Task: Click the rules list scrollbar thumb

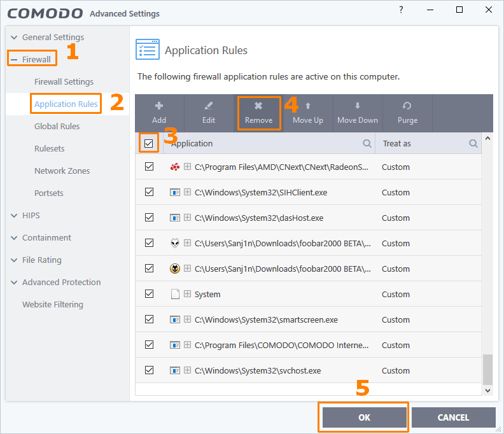Action: (487, 369)
